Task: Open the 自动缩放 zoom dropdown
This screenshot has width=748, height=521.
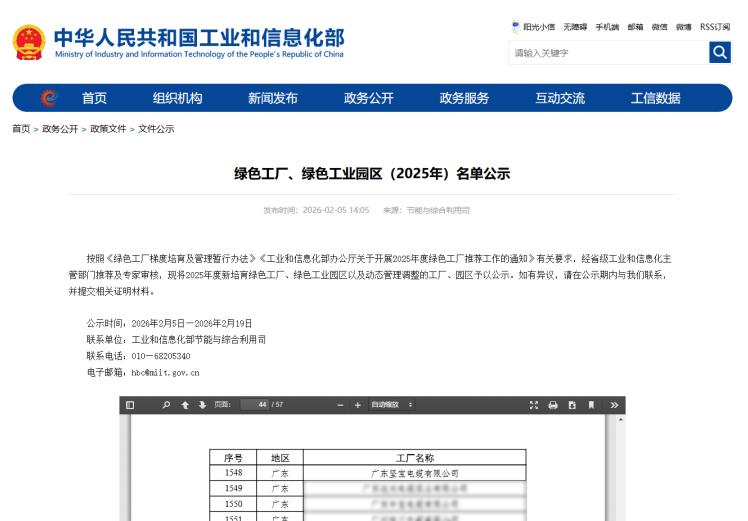Action: 392,405
